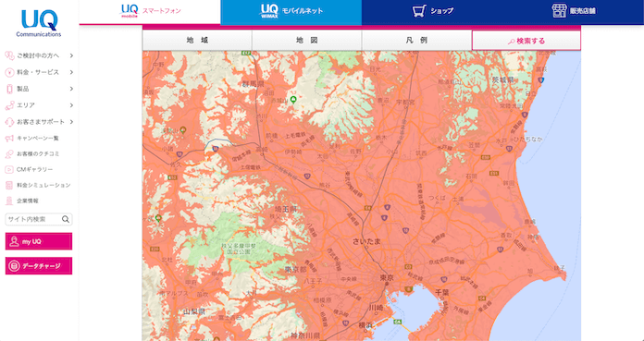The width and height of the screenshot is (644, 341).
Task: Expand the ご検討中の方へ chevron
Action: click(71, 55)
